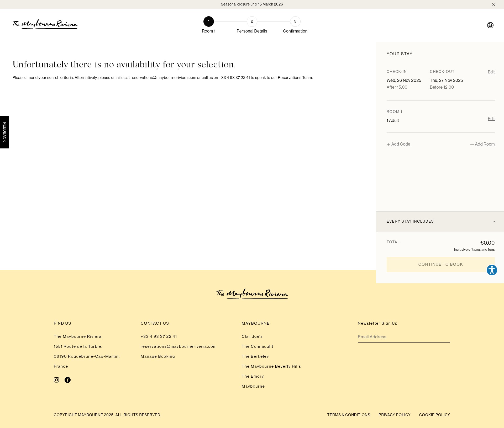Open Privacy Policy
504x428 pixels.
coord(395,415)
